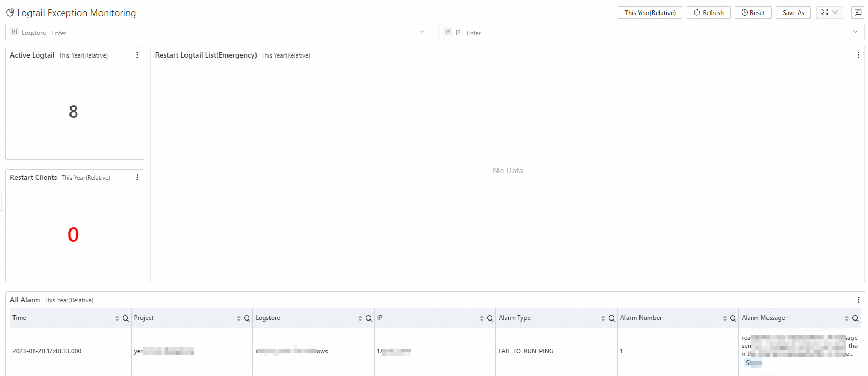Click the expand fullscreen arrows icon
868x376 pixels.
click(824, 12)
